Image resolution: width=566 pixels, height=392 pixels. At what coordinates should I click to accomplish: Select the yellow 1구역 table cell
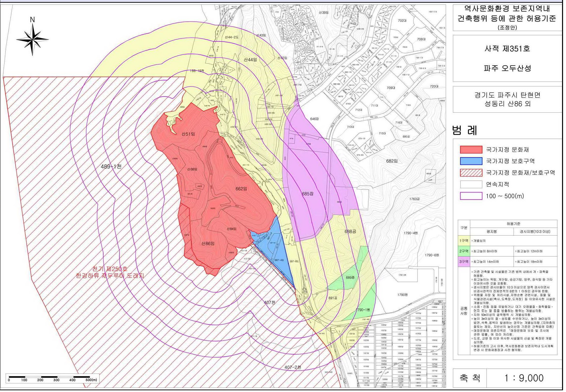[464, 240]
